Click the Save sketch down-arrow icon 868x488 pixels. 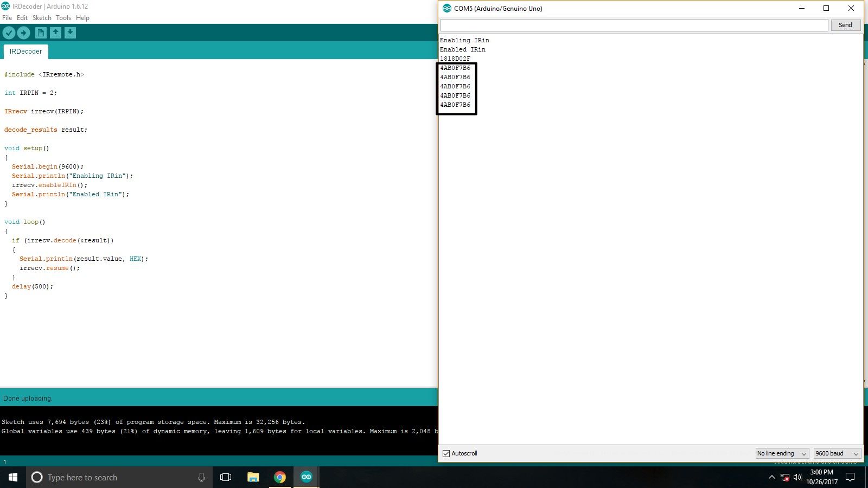pos(70,33)
